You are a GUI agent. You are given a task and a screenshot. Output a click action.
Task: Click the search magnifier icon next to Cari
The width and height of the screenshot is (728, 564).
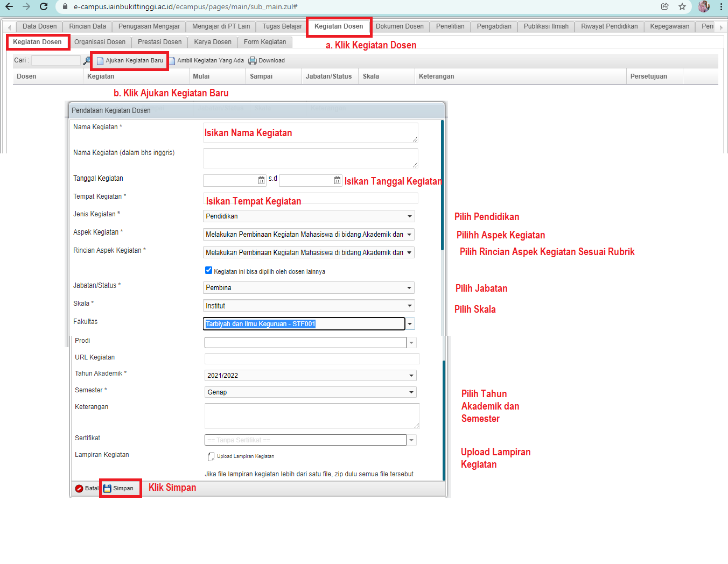coord(87,61)
